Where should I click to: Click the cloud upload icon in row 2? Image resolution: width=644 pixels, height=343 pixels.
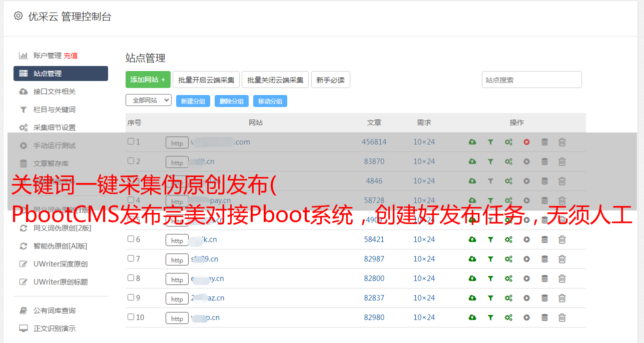[472, 161]
